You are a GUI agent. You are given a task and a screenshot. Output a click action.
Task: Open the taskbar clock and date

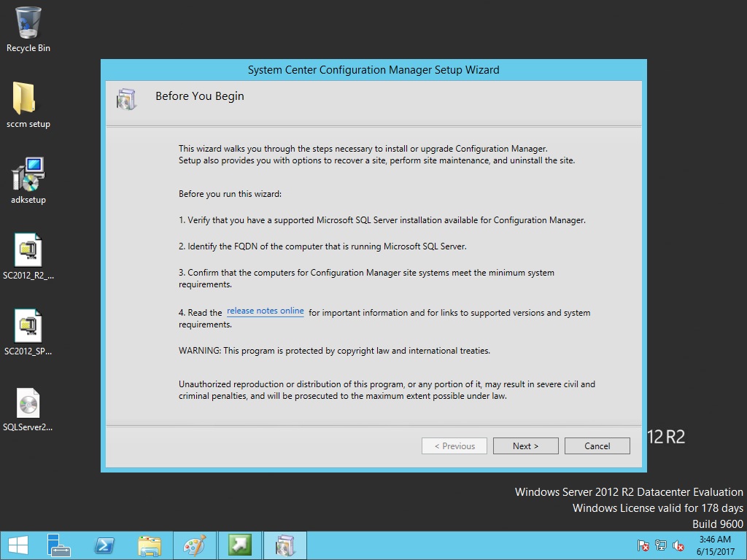(x=716, y=545)
